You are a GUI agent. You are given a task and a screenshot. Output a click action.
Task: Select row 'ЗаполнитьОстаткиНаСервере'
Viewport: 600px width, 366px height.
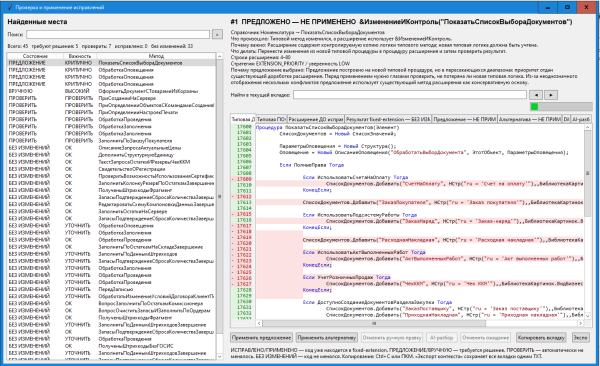111,211
